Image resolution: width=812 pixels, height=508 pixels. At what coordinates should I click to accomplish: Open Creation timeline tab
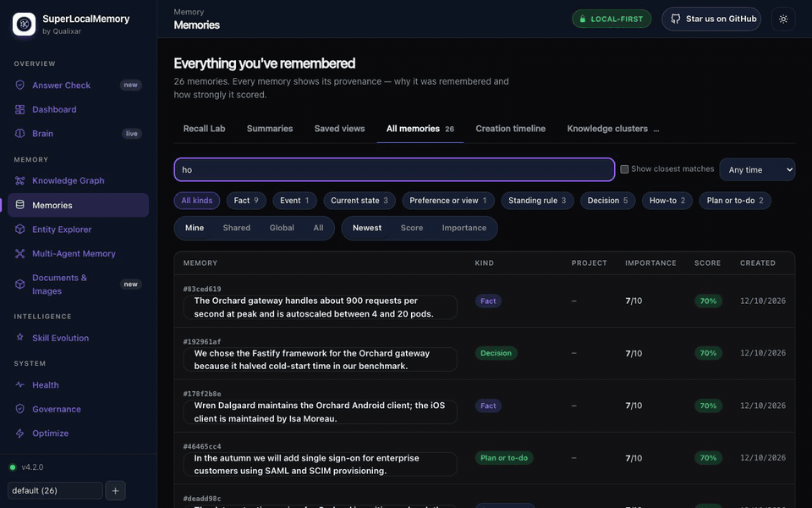pyautogui.click(x=511, y=129)
